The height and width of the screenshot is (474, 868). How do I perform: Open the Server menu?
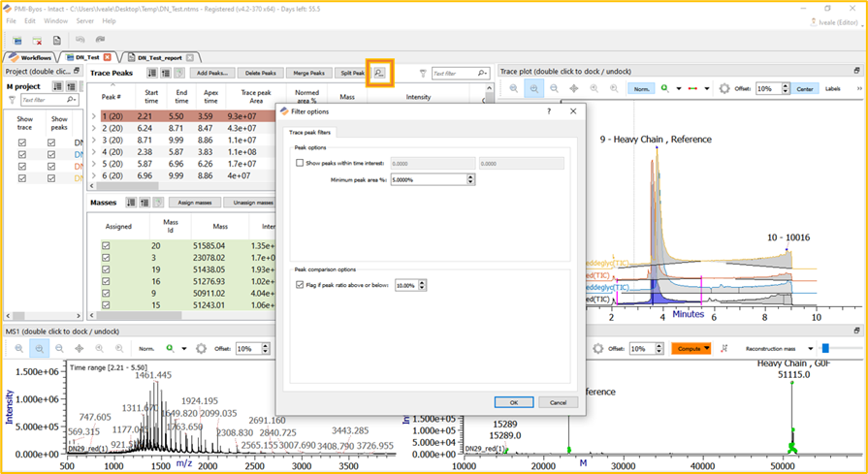[84, 20]
